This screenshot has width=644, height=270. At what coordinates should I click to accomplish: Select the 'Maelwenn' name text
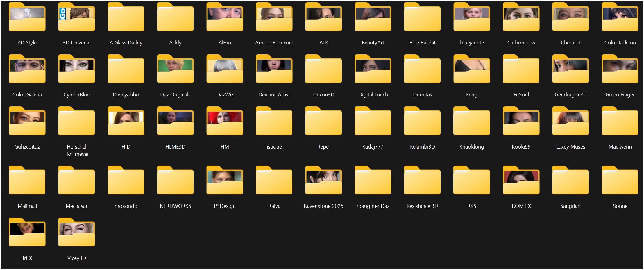(620, 147)
